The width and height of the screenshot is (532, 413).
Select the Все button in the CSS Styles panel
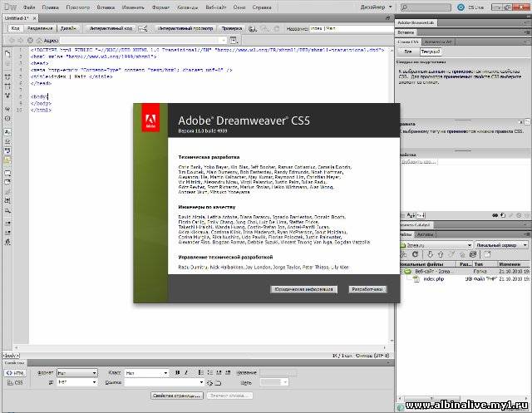point(408,52)
